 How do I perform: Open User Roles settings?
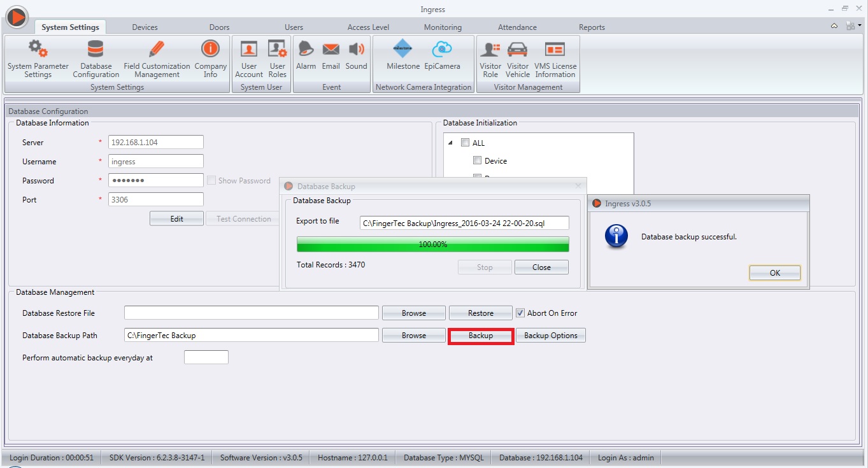pyautogui.click(x=277, y=59)
